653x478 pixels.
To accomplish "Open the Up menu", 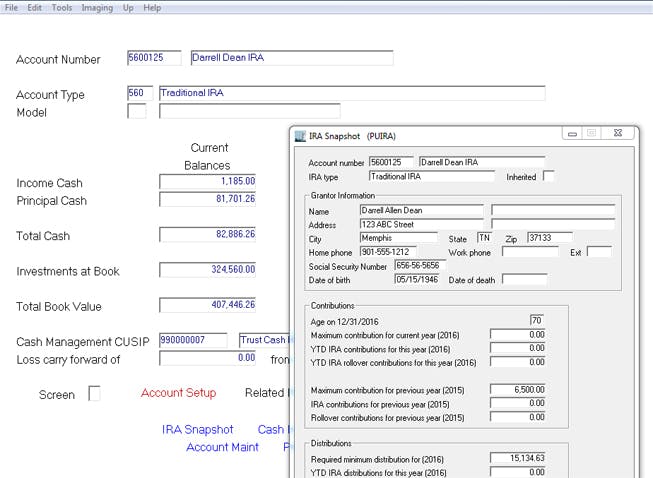I will 128,7.
